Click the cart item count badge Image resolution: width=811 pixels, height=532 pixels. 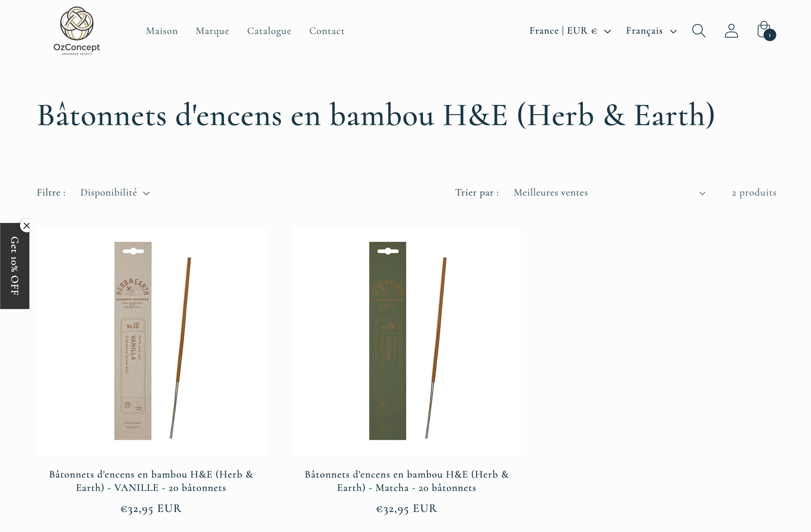(x=770, y=35)
